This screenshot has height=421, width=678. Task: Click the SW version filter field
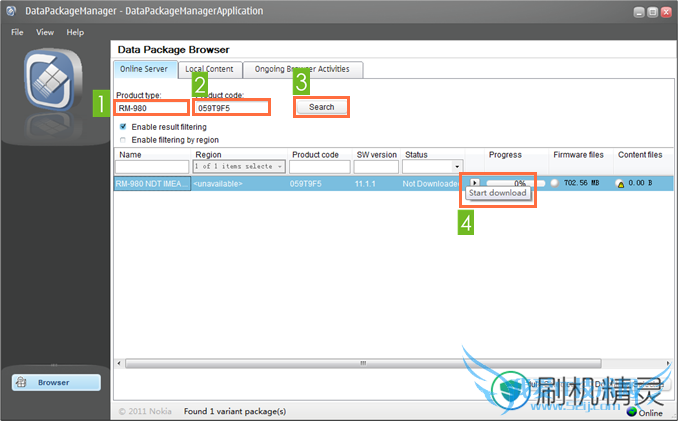click(x=376, y=166)
